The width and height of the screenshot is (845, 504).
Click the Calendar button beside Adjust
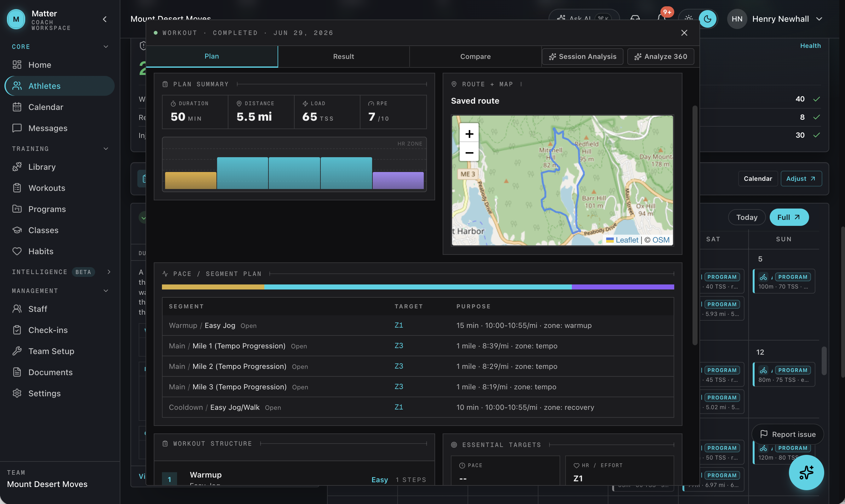[758, 179]
